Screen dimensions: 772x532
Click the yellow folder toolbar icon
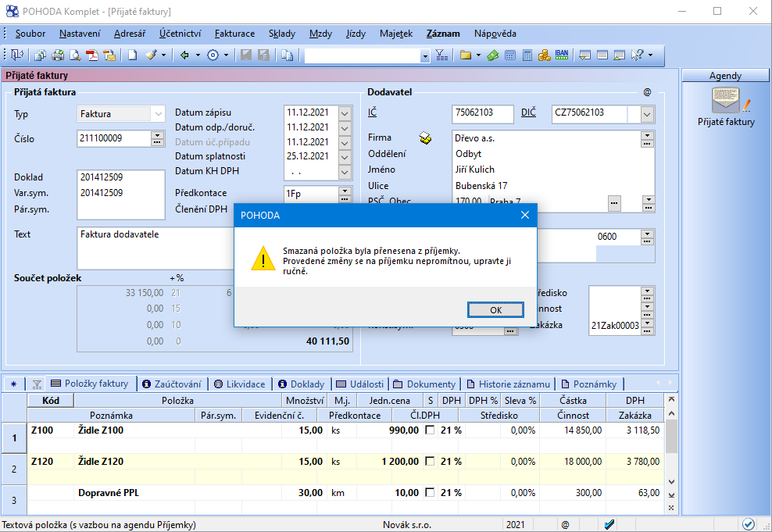[465, 55]
